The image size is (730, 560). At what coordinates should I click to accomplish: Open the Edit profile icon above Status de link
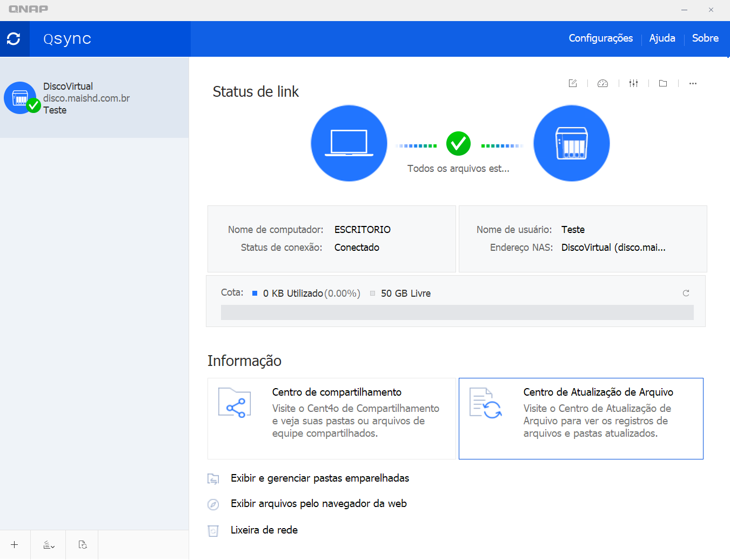pyautogui.click(x=572, y=83)
